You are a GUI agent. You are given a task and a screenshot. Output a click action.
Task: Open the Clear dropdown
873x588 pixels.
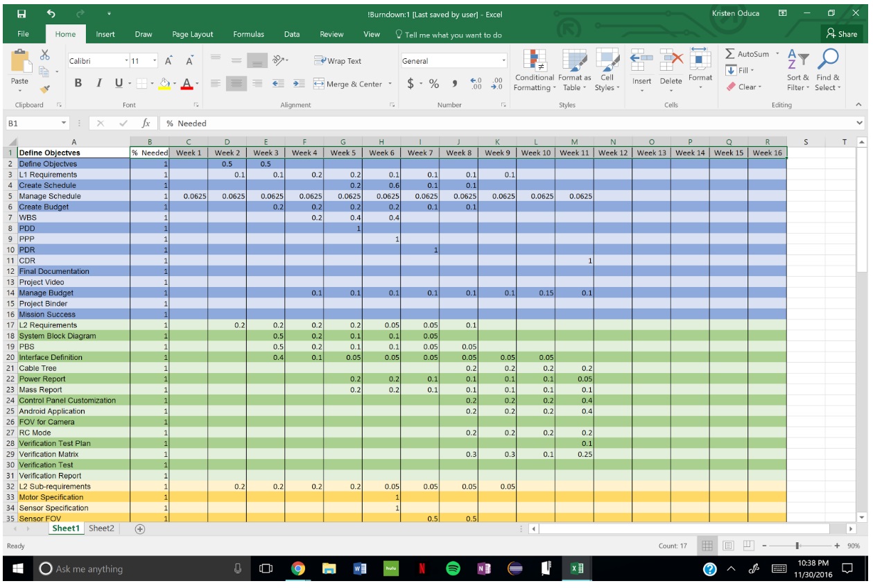[x=744, y=87]
